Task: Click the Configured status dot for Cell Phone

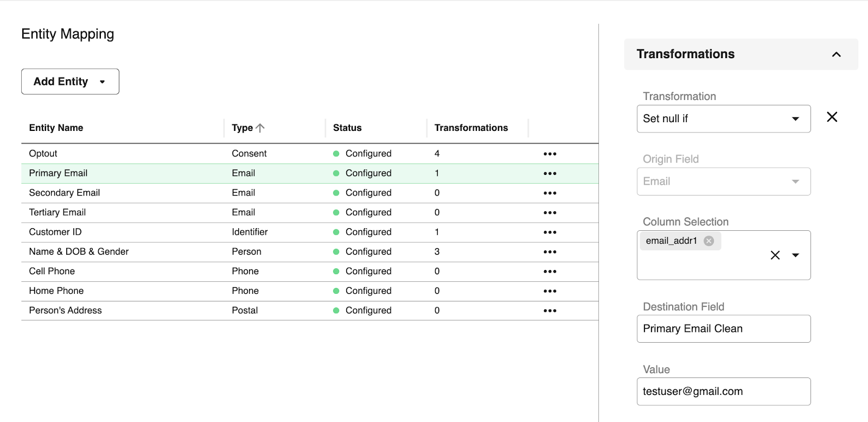Action: tap(337, 271)
